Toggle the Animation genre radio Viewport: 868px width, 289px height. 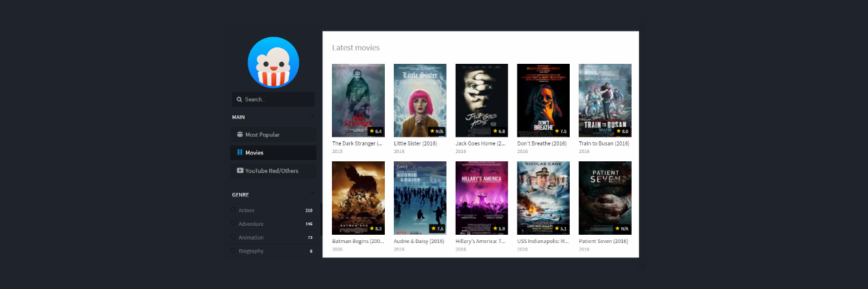coord(234,238)
